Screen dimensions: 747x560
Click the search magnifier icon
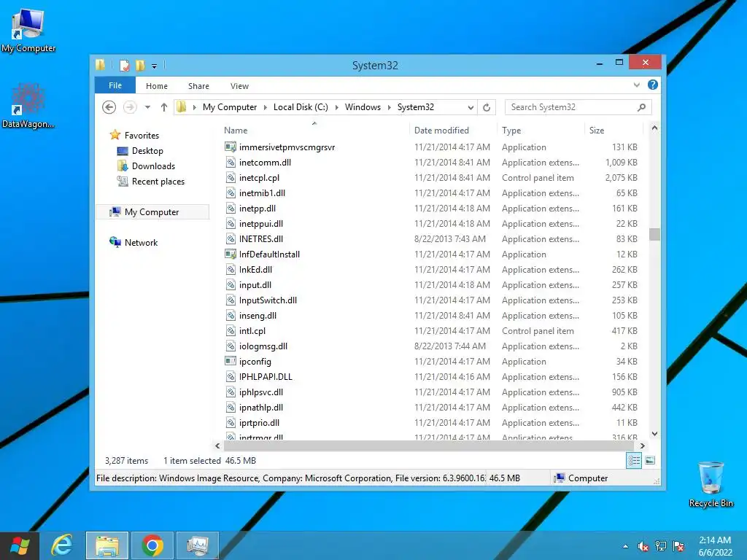pyautogui.click(x=642, y=107)
